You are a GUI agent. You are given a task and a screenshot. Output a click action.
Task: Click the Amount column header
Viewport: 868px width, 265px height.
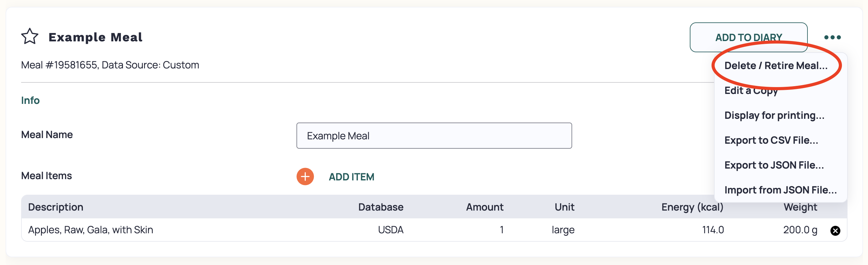point(485,207)
